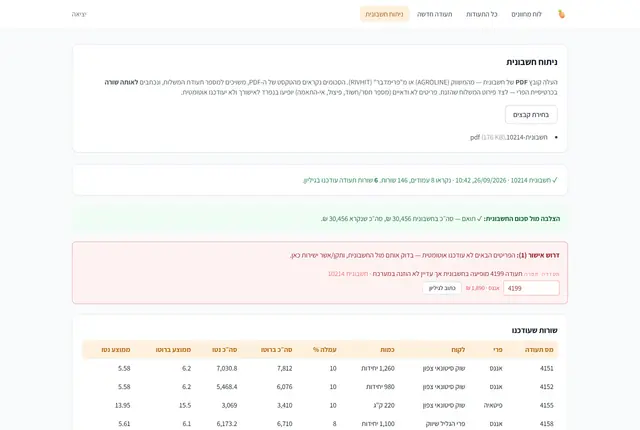
Task: Click the מס תעודה column header
Action: pyautogui.click(x=539, y=350)
